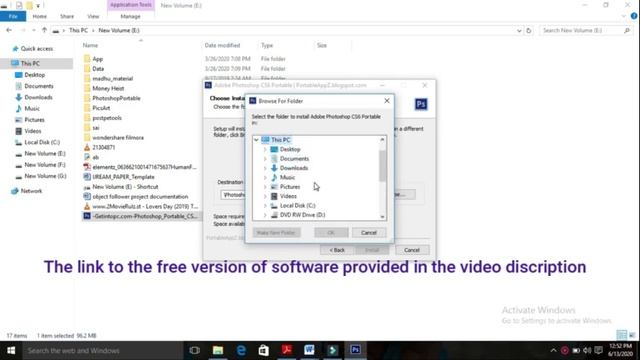Click This PC in the address breadcrumb
The image size is (640, 360).
[x=78, y=31]
